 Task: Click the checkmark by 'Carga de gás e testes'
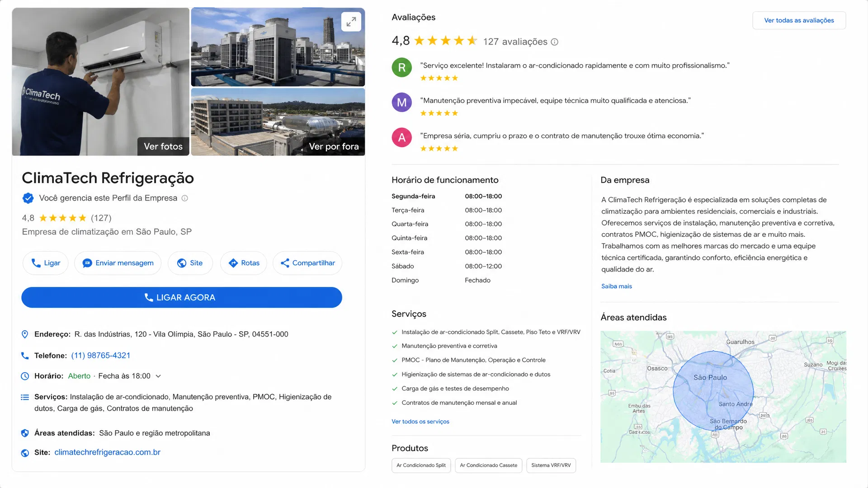(x=395, y=389)
